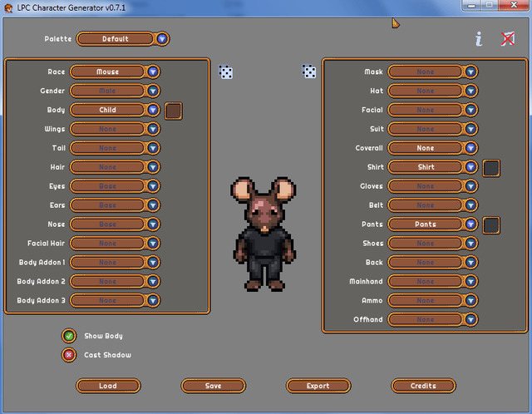The height and width of the screenshot is (414, 532).
Task: Enable the Cast Shadow option
Action: pyautogui.click(x=69, y=355)
